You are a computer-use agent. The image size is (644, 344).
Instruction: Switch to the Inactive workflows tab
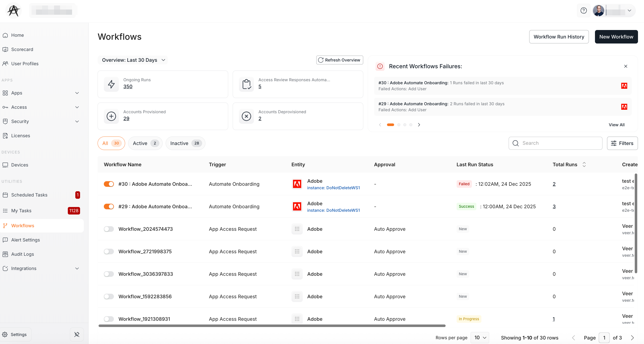(185, 143)
